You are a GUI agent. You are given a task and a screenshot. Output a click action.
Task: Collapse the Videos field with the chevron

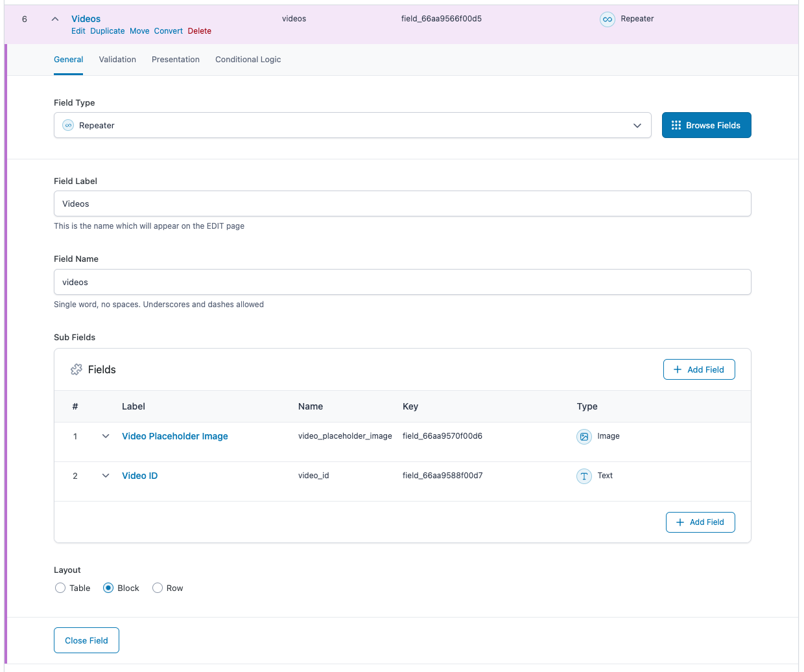(x=55, y=19)
